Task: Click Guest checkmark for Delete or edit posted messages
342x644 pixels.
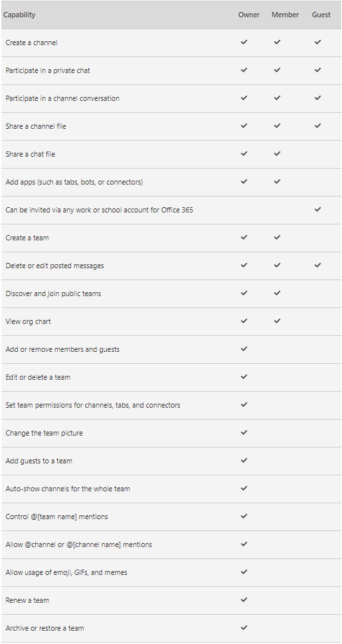Action: tap(317, 266)
